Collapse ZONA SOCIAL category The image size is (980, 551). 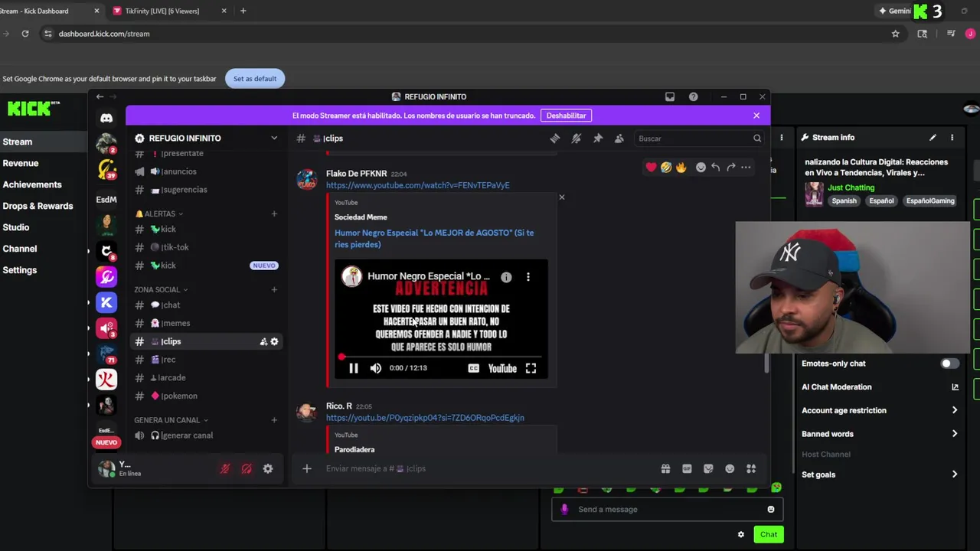[x=161, y=289]
